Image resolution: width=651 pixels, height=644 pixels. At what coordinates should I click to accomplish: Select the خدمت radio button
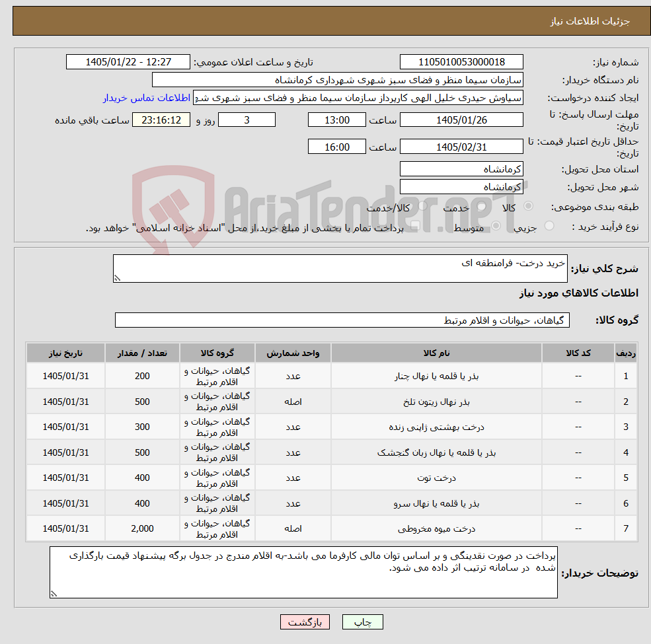[482, 206]
